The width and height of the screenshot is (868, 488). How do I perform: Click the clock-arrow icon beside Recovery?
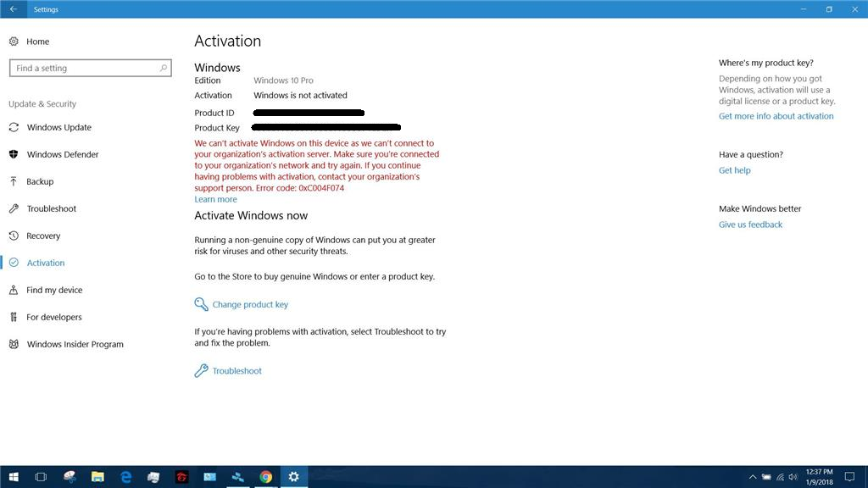click(14, 236)
